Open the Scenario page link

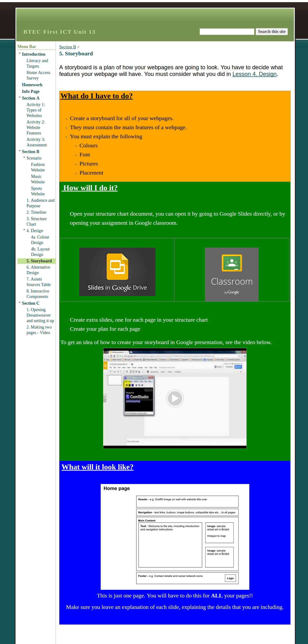(34, 158)
